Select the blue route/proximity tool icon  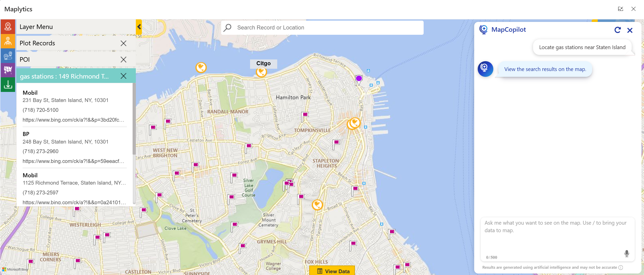point(8,56)
